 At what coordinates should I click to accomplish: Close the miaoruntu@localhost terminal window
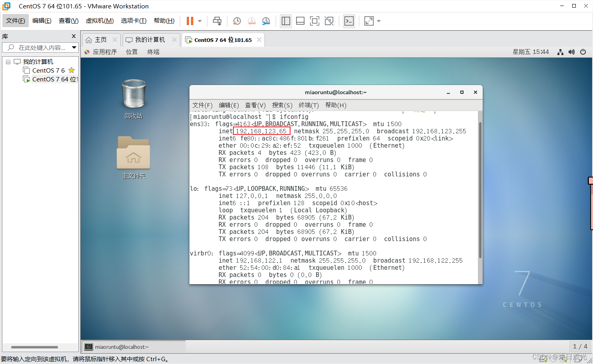476,92
